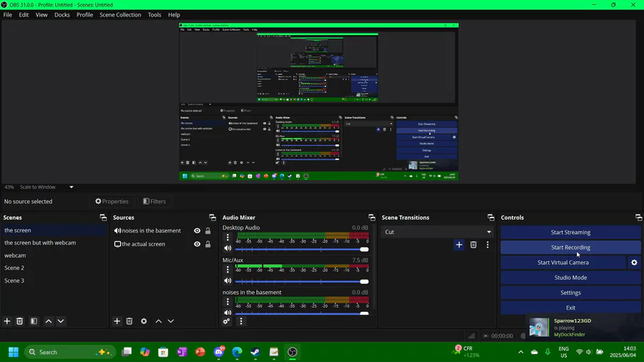Viewport: 644px width, 362px height.
Task: Click the Properties button
Action: click(112, 202)
